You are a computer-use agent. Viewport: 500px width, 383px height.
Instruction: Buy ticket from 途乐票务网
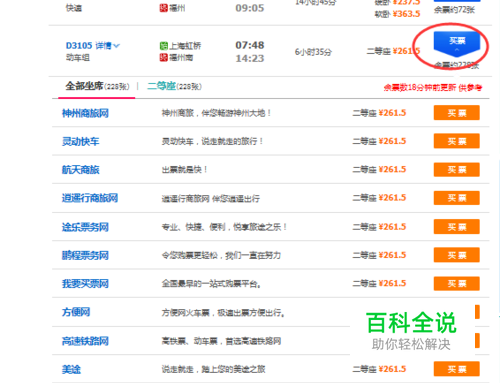pos(457,227)
